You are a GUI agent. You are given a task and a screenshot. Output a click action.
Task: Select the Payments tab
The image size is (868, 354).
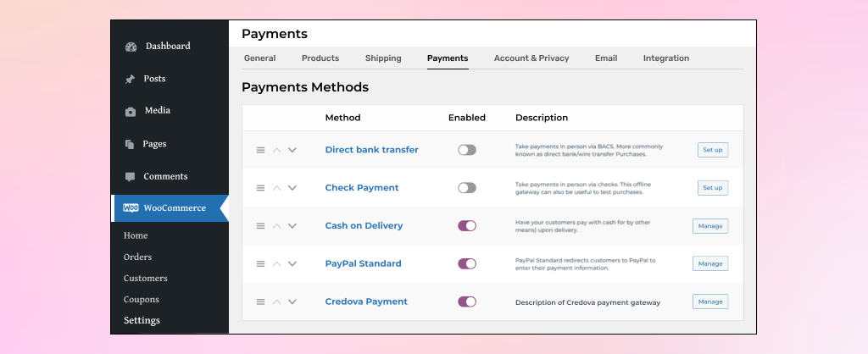point(448,58)
